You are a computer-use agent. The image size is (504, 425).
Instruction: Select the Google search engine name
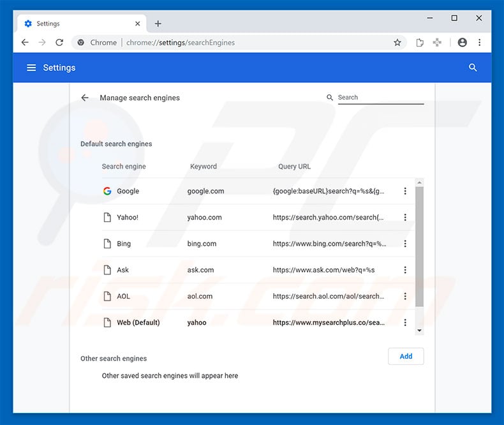click(x=128, y=191)
